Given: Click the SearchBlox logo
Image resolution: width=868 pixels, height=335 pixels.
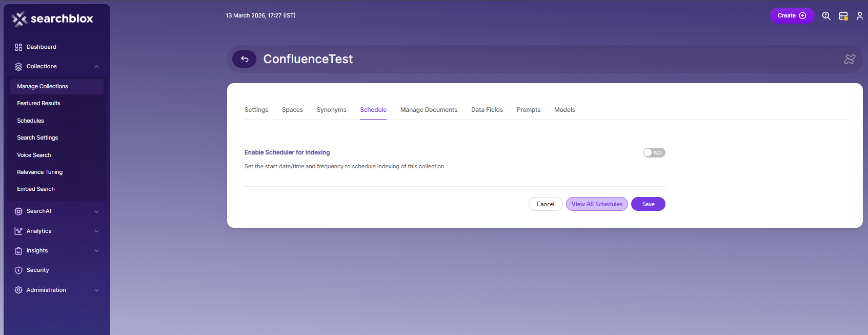Looking at the screenshot, I should point(52,19).
